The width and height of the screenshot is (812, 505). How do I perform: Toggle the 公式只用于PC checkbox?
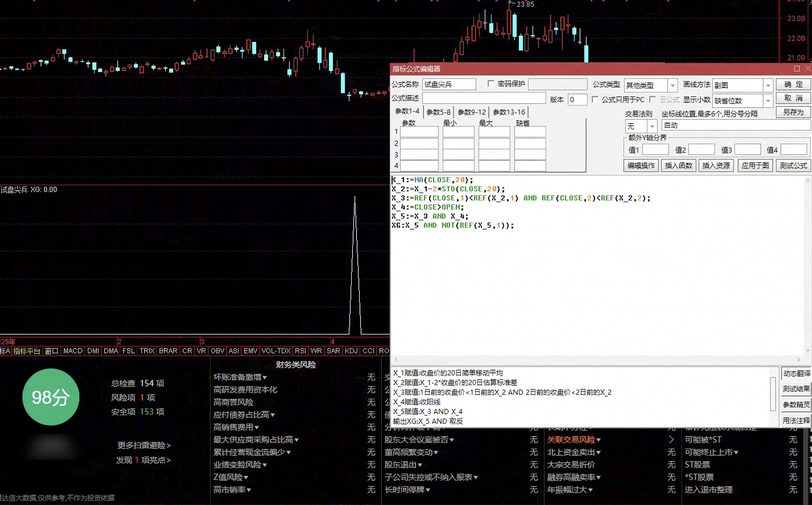point(595,99)
